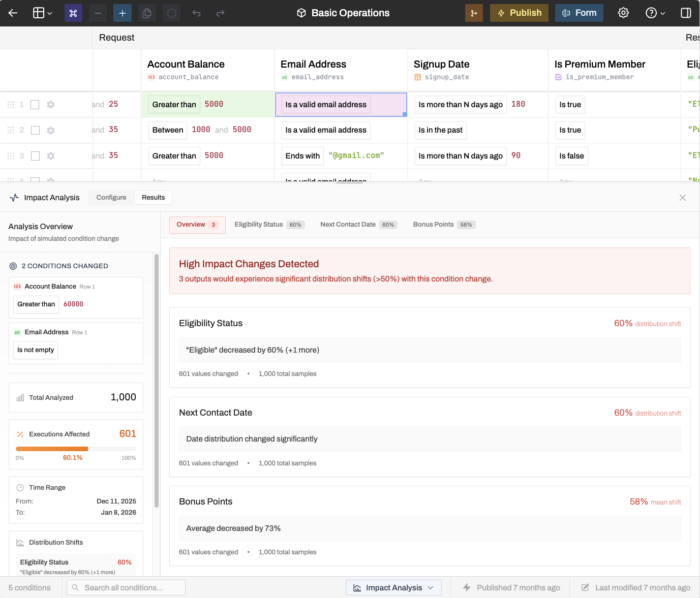Open the Eligibility Status results tab
The image size is (700, 598).
point(269,225)
